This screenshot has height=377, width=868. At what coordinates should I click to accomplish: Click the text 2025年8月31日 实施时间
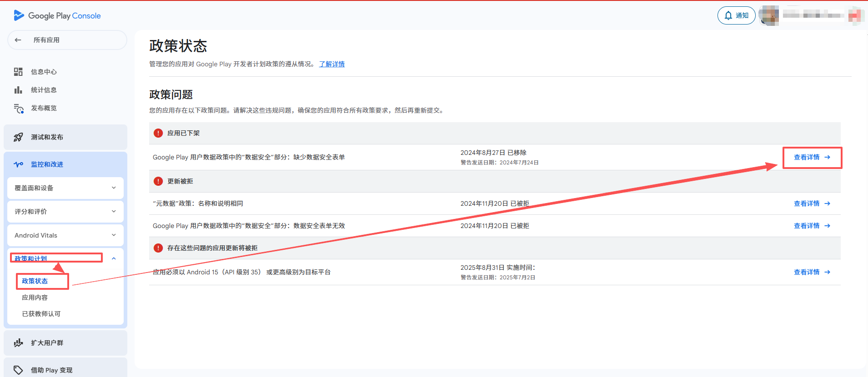pos(498,268)
